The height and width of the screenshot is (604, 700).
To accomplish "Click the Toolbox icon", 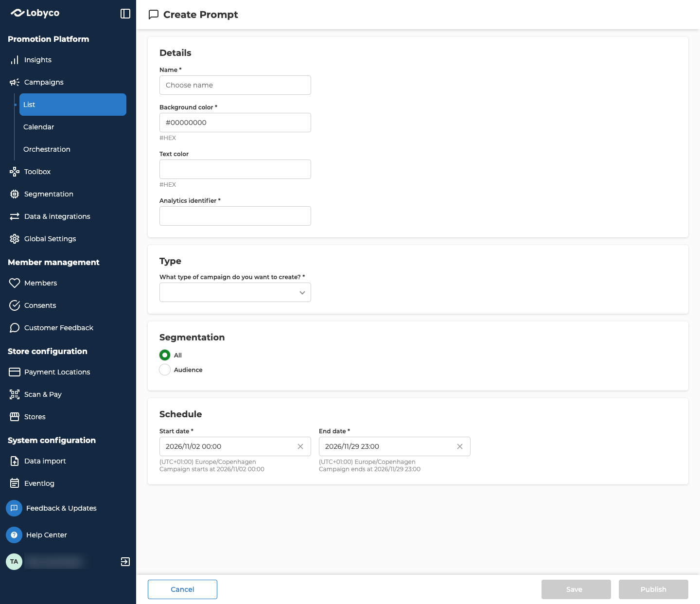I will tap(15, 172).
